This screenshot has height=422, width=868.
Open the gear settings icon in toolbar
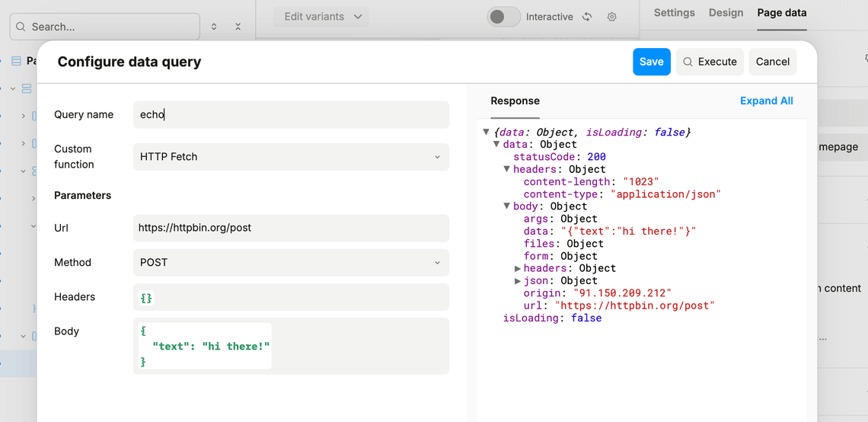(611, 17)
